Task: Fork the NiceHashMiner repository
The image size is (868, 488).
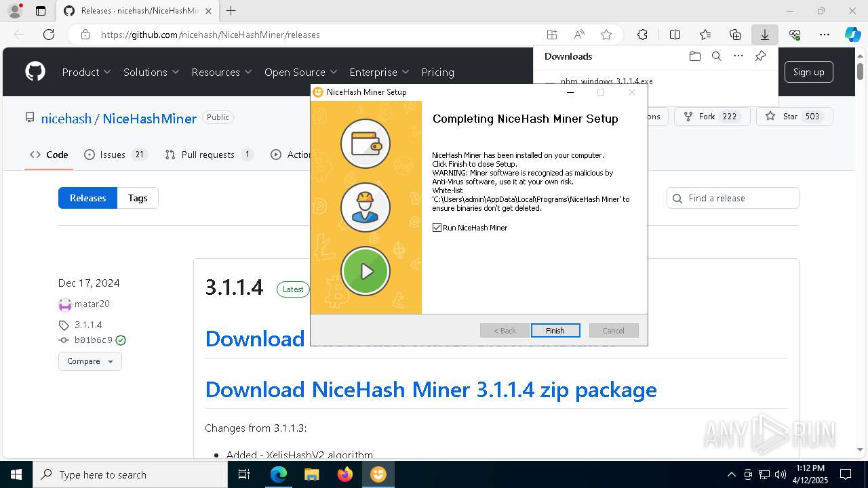Action: click(711, 117)
